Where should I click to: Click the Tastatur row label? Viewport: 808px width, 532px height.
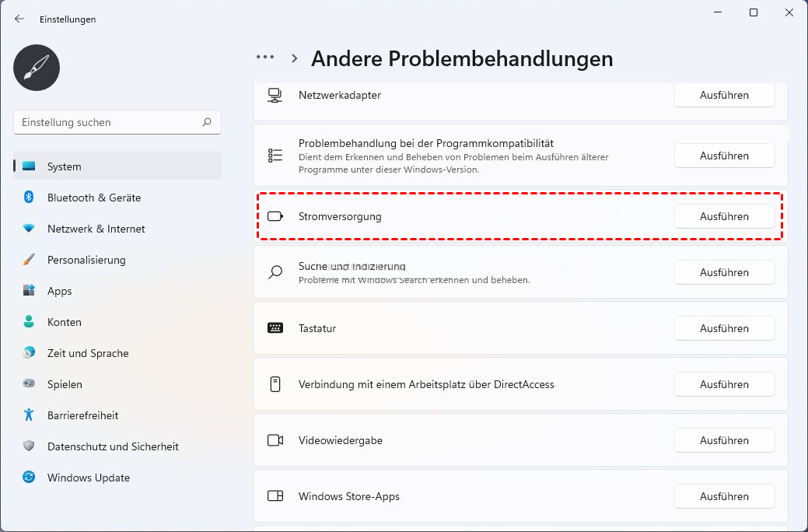tap(317, 328)
